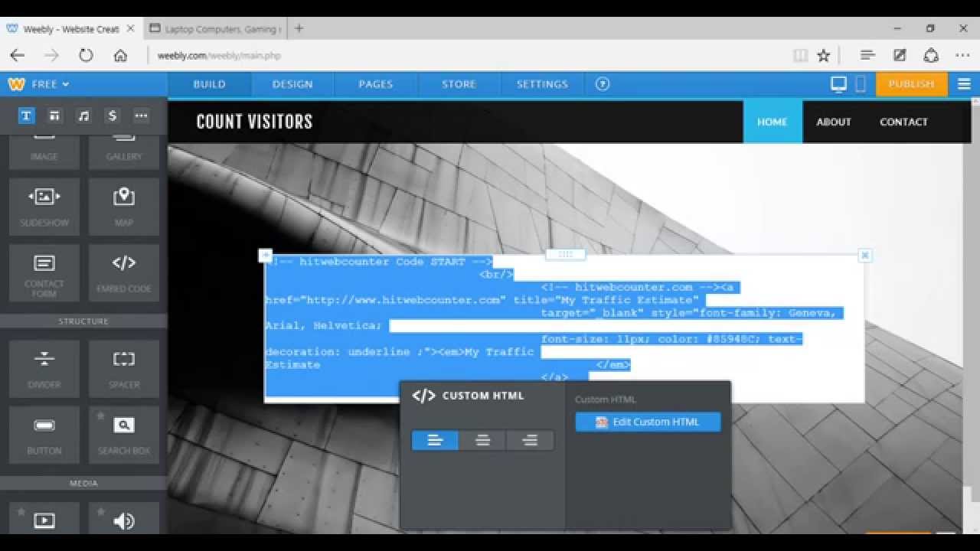Refresh the browser page
The width and height of the screenshot is (980, 551).
coord(86,55)
